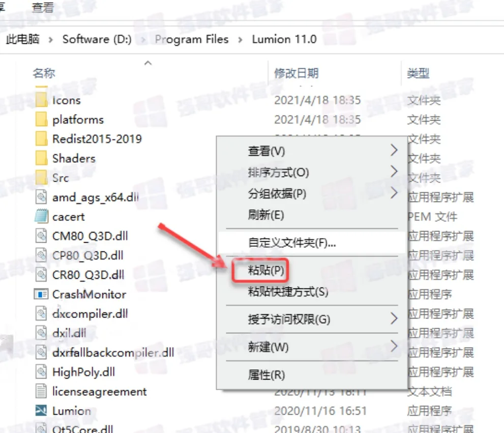Sort by 名称 column header
This screenshot has height=433, width=504.
[44, 73]
